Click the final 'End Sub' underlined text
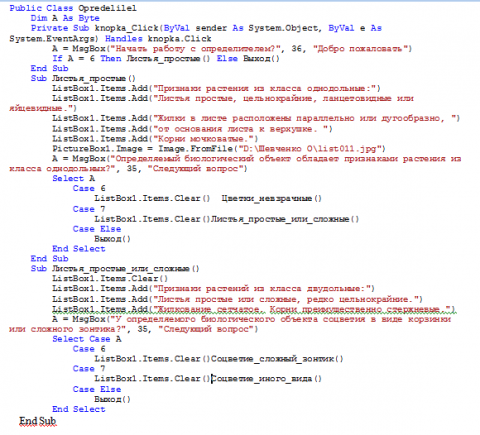 (38, 421)
